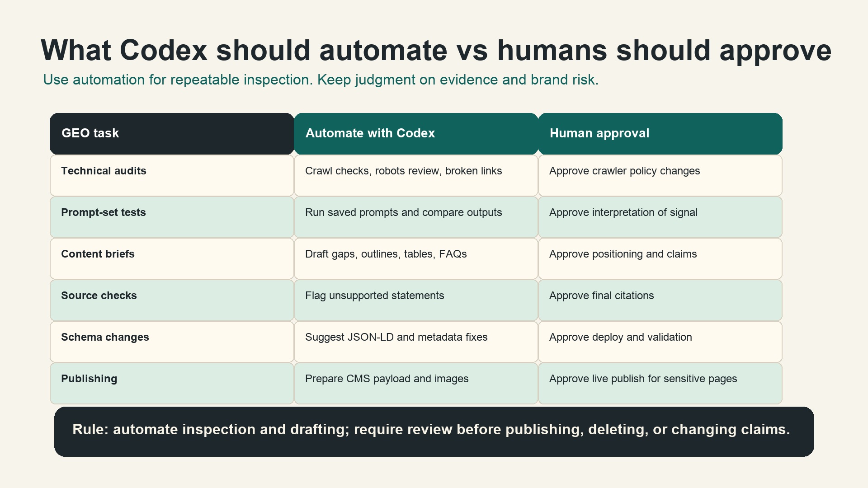Click the slide title about Codex automation
This screenshot has width=868, height=488.
(436, 50)
